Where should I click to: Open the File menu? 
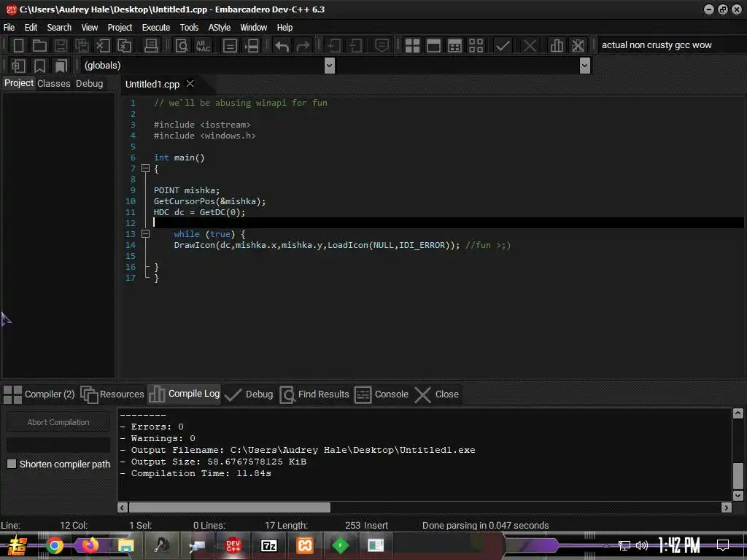(x=9, y=28)
